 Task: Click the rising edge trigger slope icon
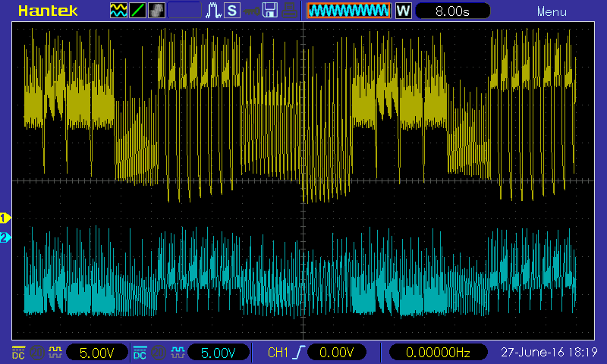[298, 353]
